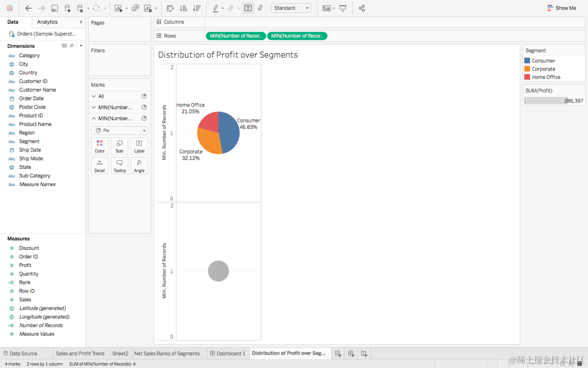Viewport: 588px width, 368px height.
Task: Click the gray circle mark in lower chart
Action: (219, 271)
